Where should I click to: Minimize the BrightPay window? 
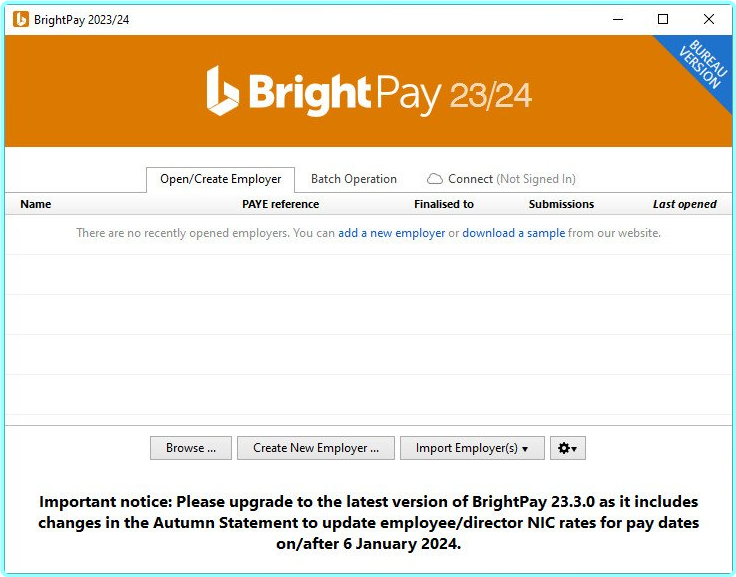coord(616,19)
